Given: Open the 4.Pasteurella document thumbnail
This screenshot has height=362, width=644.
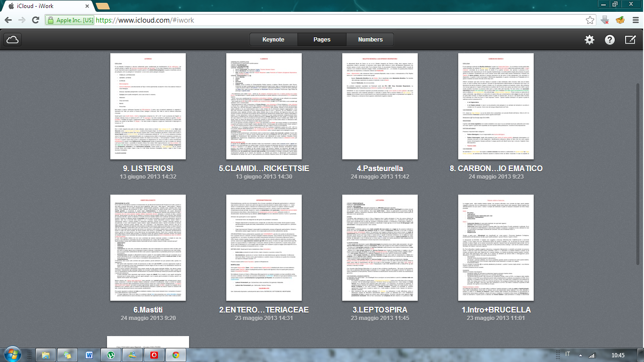Looking at the screenshot, I should point(380,107).
